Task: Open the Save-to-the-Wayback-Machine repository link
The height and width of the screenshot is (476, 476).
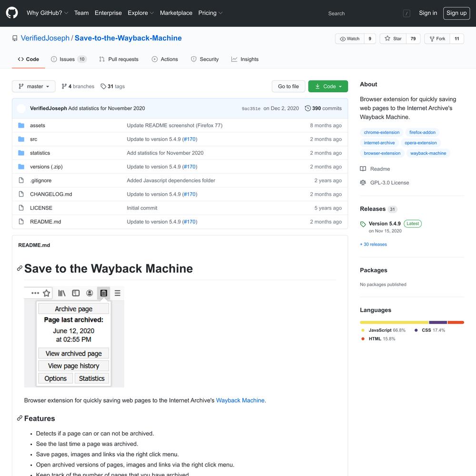Action: (128, 38)
